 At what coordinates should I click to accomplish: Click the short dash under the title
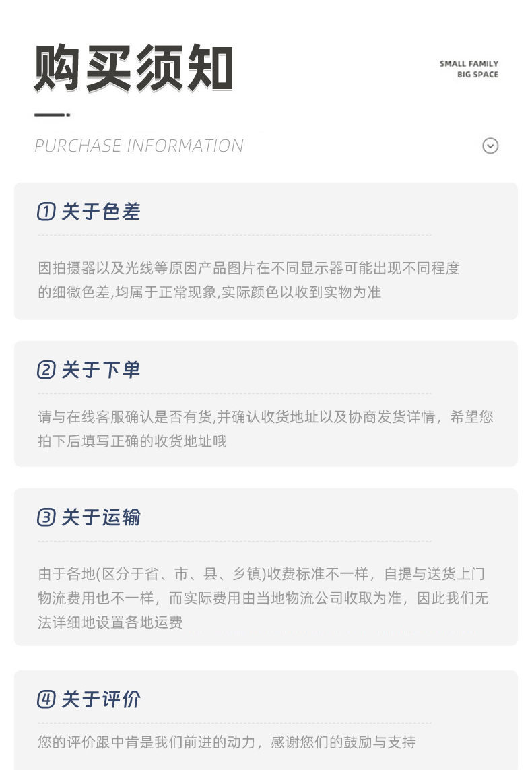coord(52,115)
